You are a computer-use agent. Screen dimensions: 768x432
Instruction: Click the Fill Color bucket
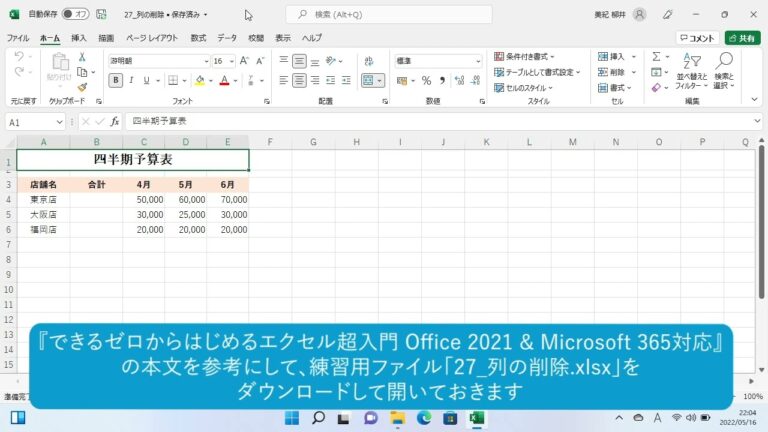click(x=199, y=80)
